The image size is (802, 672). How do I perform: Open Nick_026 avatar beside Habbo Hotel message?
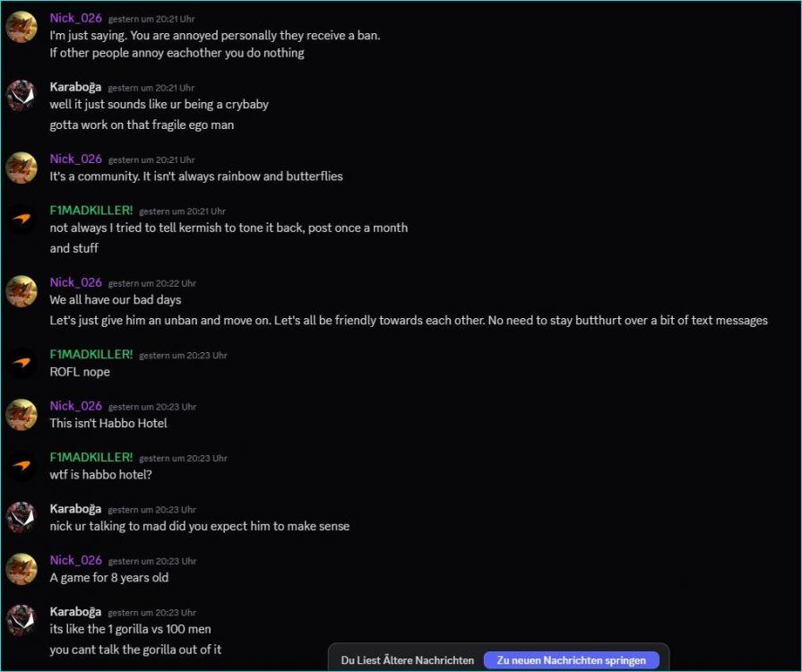coord(22,415)
